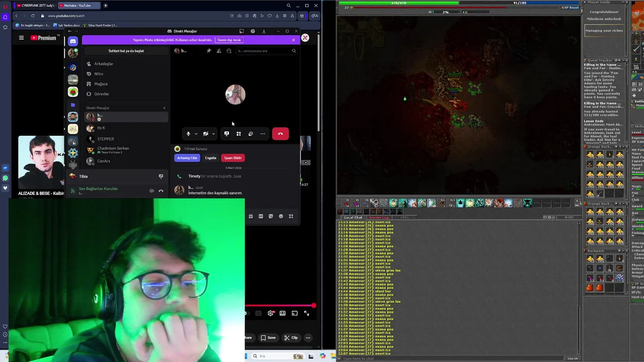The image size is (644, 362).
Task: Open activities icon in call controls
Action: 238,134
